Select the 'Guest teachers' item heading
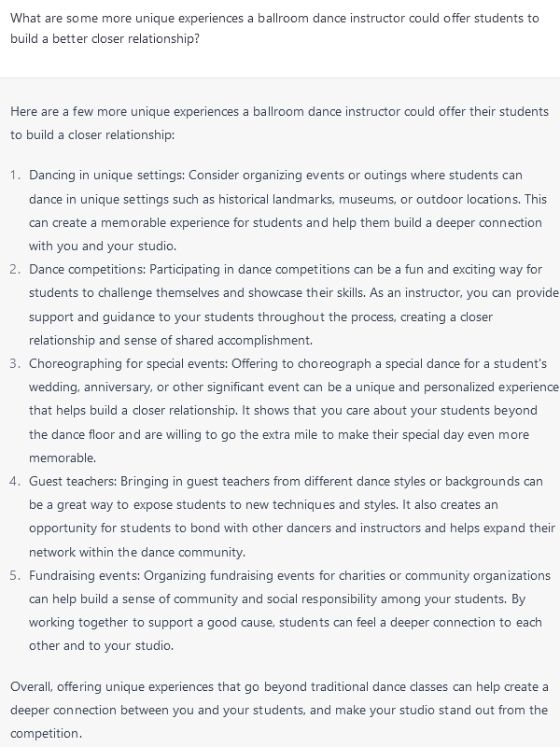 click(73, 481)
